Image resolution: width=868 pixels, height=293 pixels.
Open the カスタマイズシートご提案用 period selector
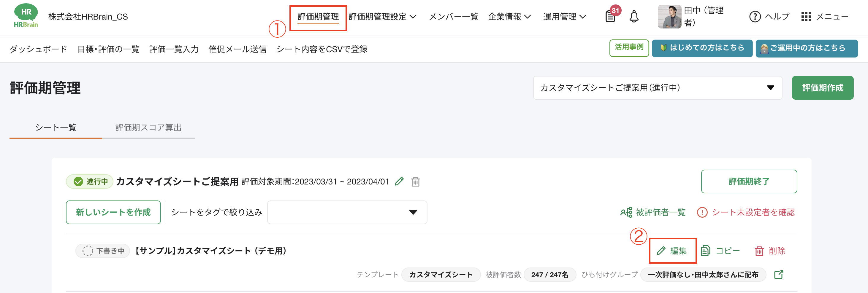[x=657, y=87]
